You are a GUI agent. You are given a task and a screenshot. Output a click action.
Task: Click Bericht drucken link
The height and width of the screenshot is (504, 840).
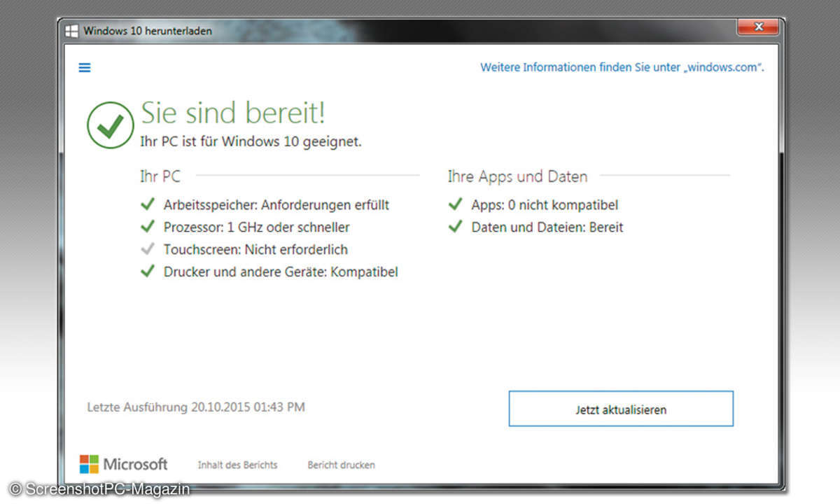click(341, 465)
